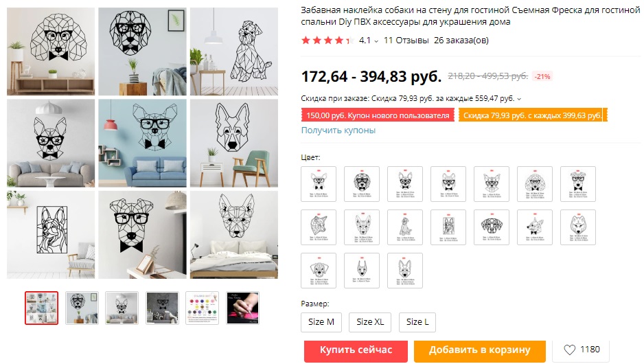644x364 pixels.
Task: Click the main product collage image
Action: 143,143
